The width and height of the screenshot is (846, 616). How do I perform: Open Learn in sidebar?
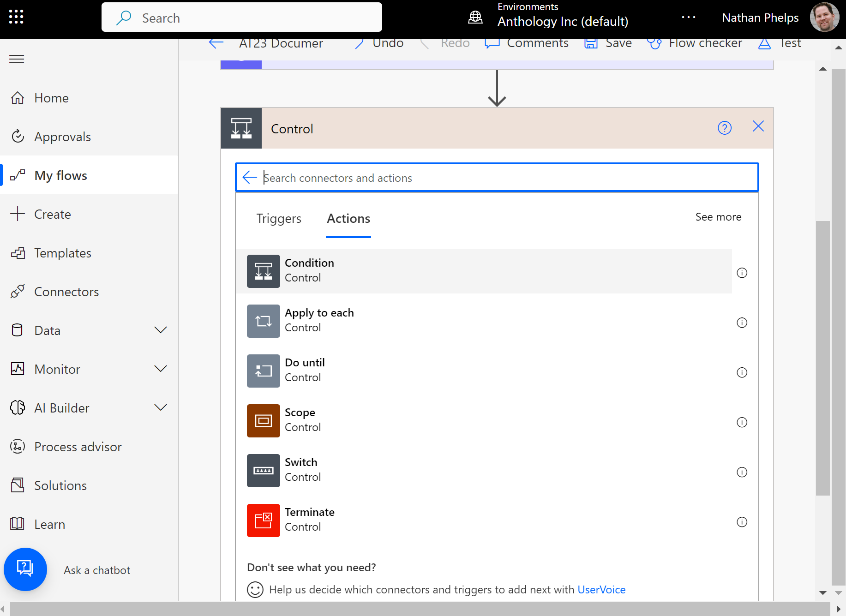point(89,524)
